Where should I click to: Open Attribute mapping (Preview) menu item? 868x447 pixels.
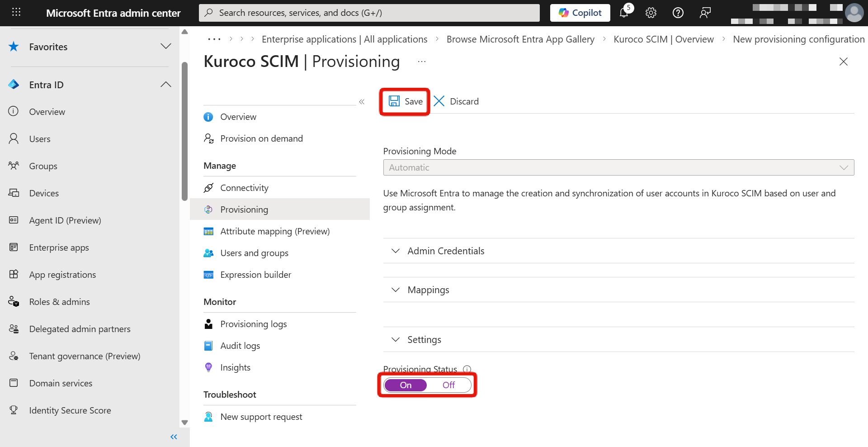pyautogui.click(x=274, y=231)
